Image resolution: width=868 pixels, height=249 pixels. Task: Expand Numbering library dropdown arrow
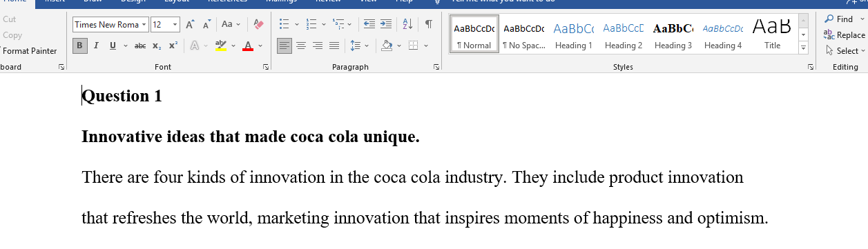(324, 24)
